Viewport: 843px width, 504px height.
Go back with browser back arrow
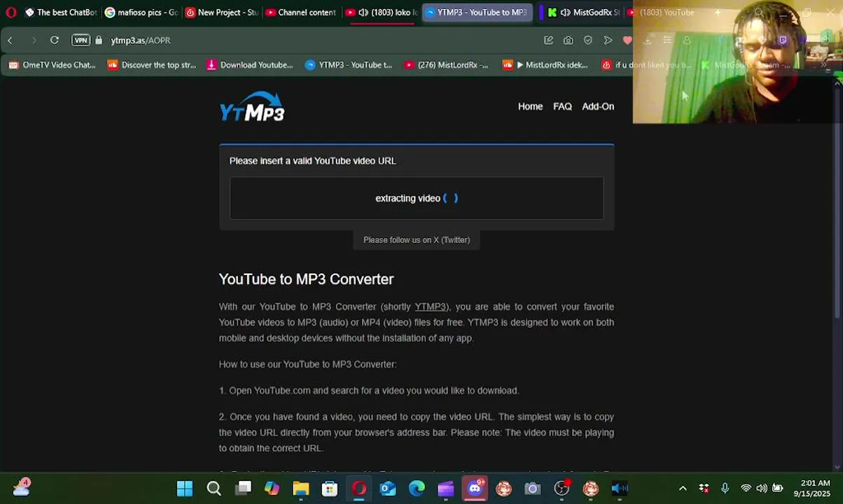(x=11, y=41)
